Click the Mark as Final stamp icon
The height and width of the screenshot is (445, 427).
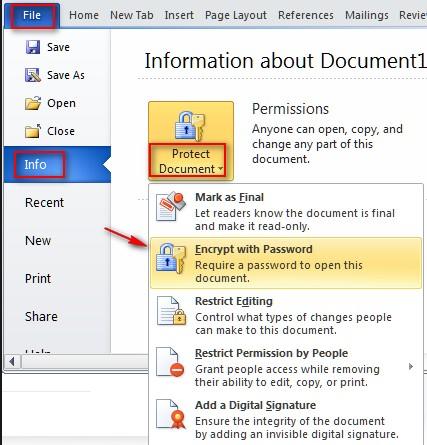coord(171,206)
